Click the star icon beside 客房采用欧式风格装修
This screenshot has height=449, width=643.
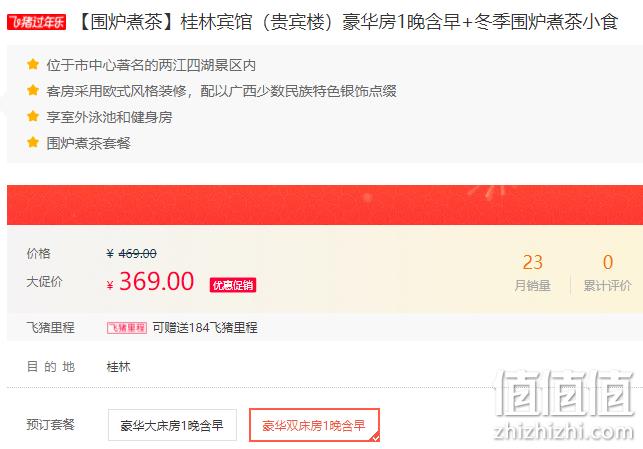33,90
